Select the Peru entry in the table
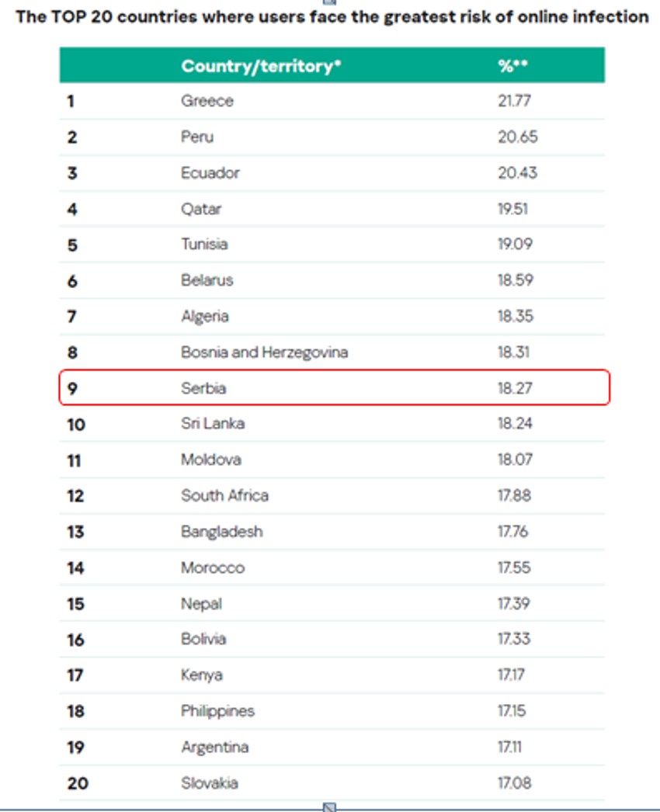 tap(197, 137)
